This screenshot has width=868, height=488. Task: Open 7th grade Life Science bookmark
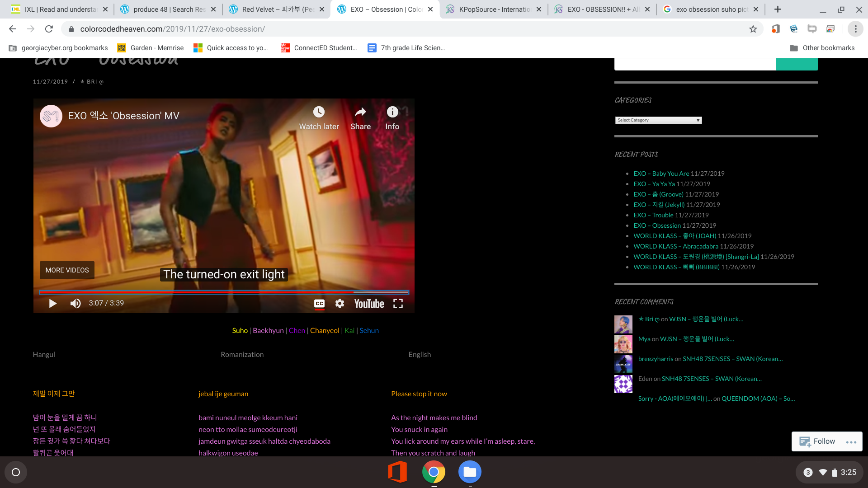point(406,48)
